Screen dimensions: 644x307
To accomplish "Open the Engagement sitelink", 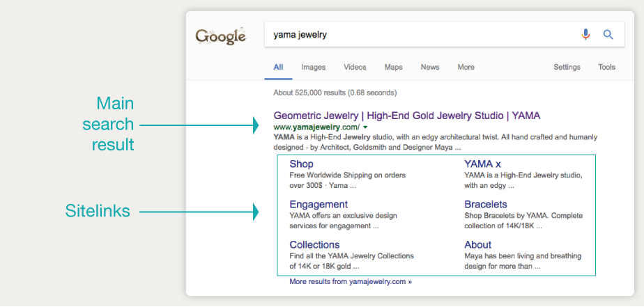I will (319, 205).
